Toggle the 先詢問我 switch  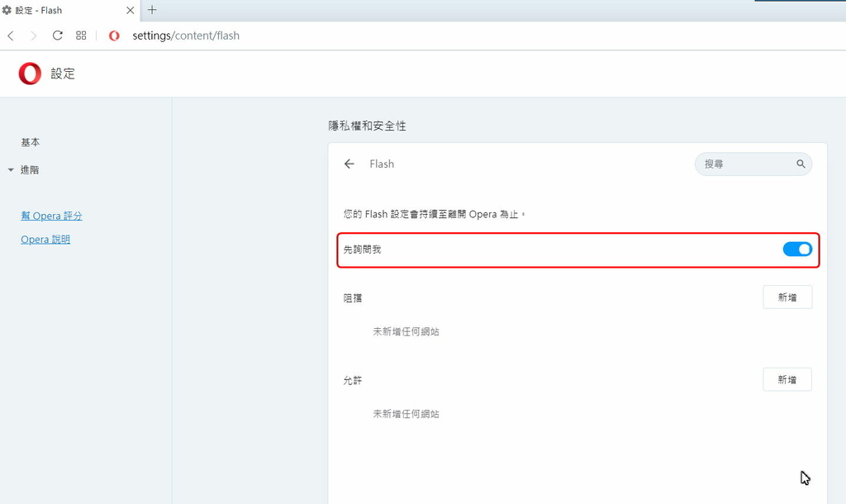coord(797,250)
